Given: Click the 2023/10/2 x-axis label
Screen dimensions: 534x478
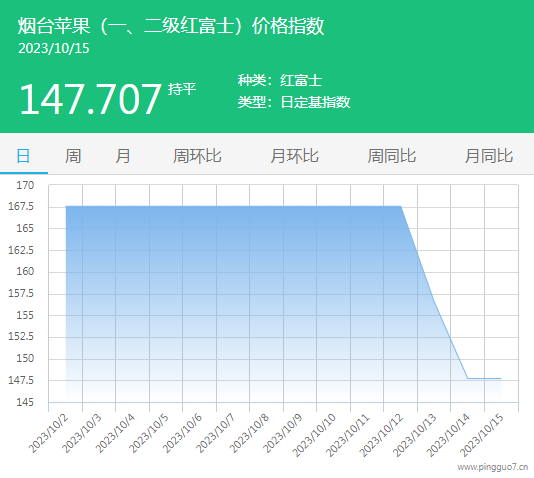Looking at the screenshot, I should point(49,433).
